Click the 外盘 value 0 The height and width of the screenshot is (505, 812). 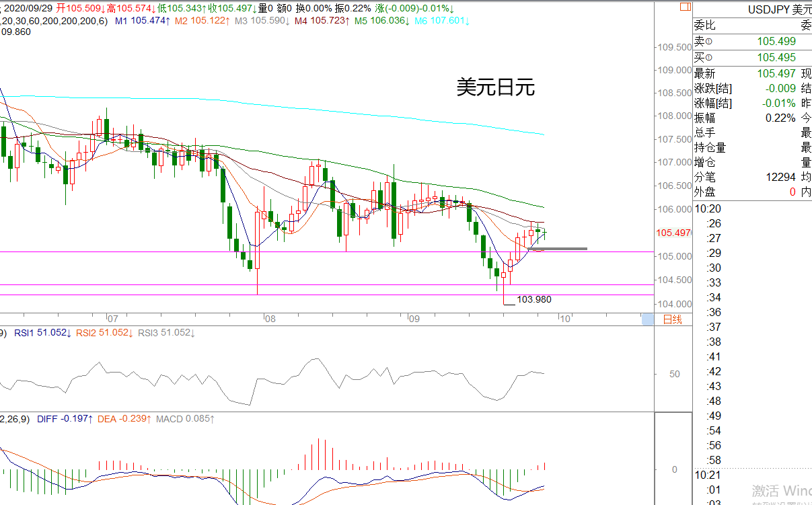pos(792,192)
